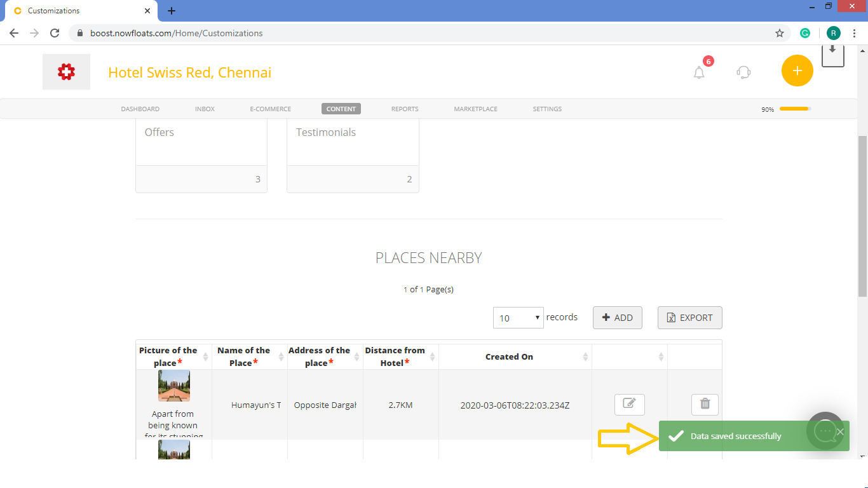Sort by Name of the Place column
868x488 pixels.
(x=250, y=356)
